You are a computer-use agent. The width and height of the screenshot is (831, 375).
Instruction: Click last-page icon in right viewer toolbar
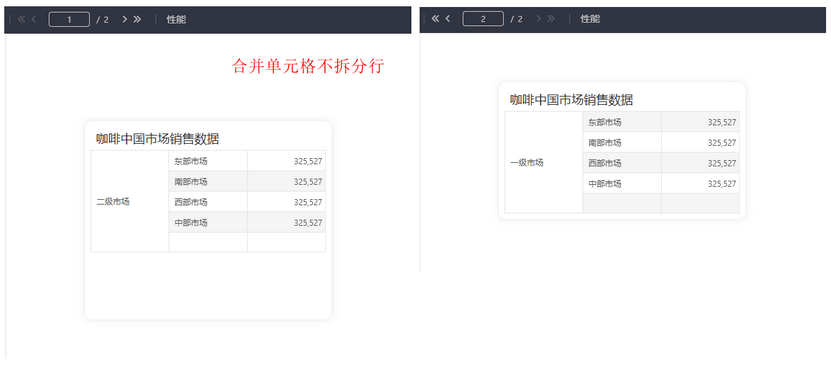[x=551, y=19]
